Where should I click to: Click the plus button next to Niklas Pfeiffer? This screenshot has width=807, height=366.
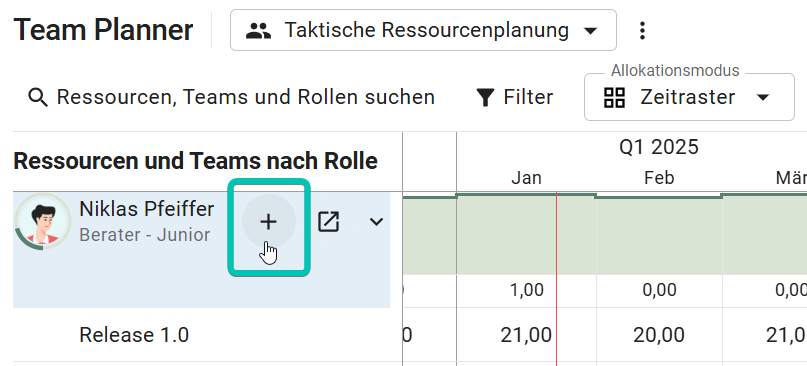pos(269,221)
